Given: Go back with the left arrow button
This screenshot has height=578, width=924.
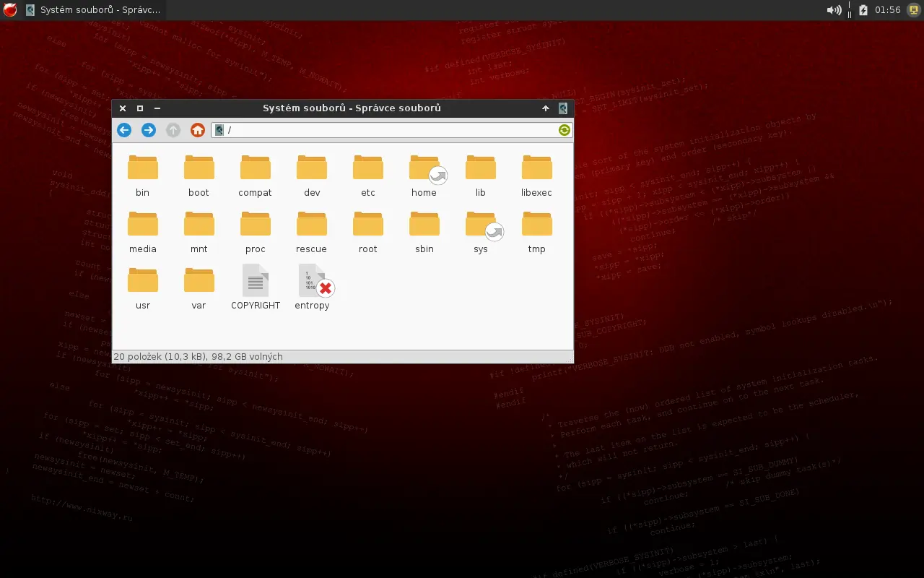Looking at the screenshot, I should tap(124, 130).
